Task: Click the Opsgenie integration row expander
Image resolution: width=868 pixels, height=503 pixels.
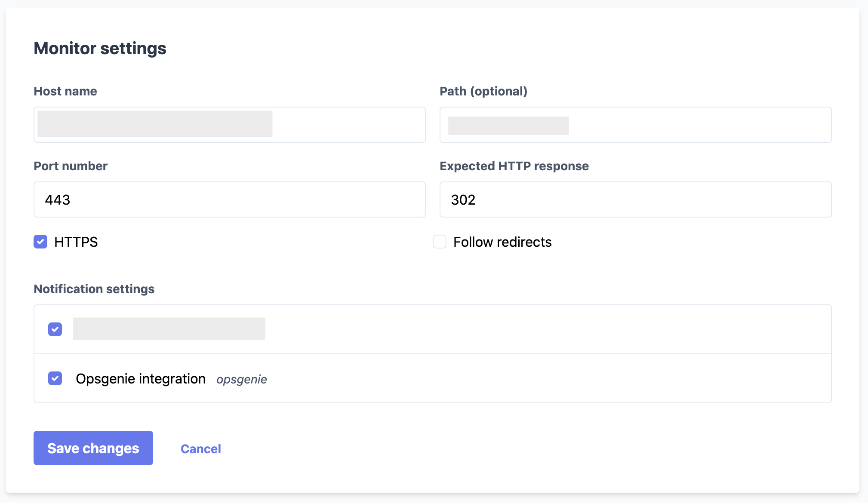Action: [433, 378]
